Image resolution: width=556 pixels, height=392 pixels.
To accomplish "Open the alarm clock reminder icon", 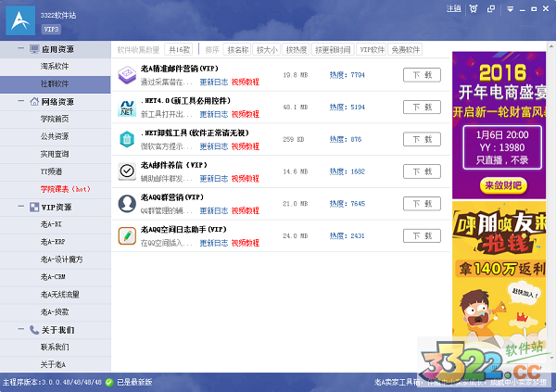I will coord(473,9).
